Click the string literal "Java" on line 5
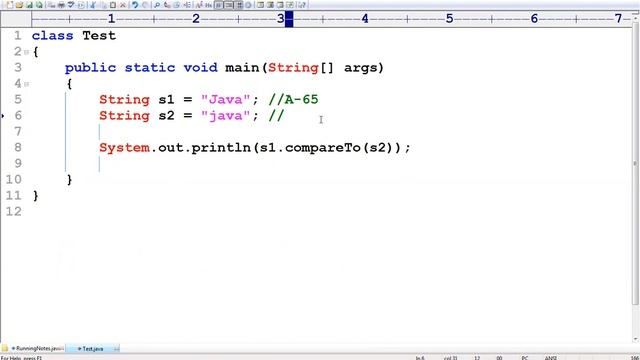 click(225, 100)
